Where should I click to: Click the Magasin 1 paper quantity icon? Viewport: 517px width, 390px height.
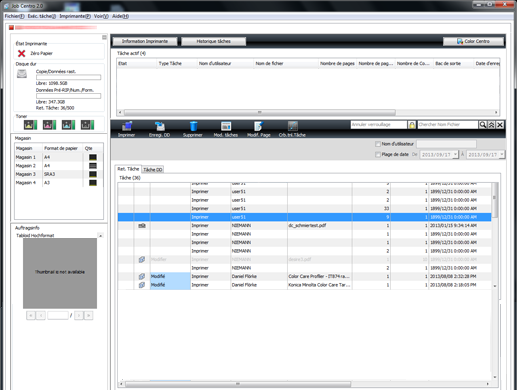93,157
